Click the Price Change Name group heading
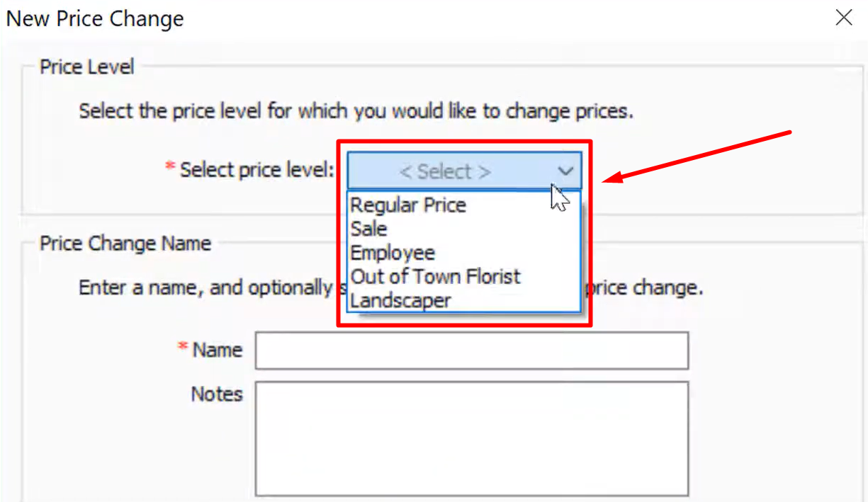 (125, 244)
